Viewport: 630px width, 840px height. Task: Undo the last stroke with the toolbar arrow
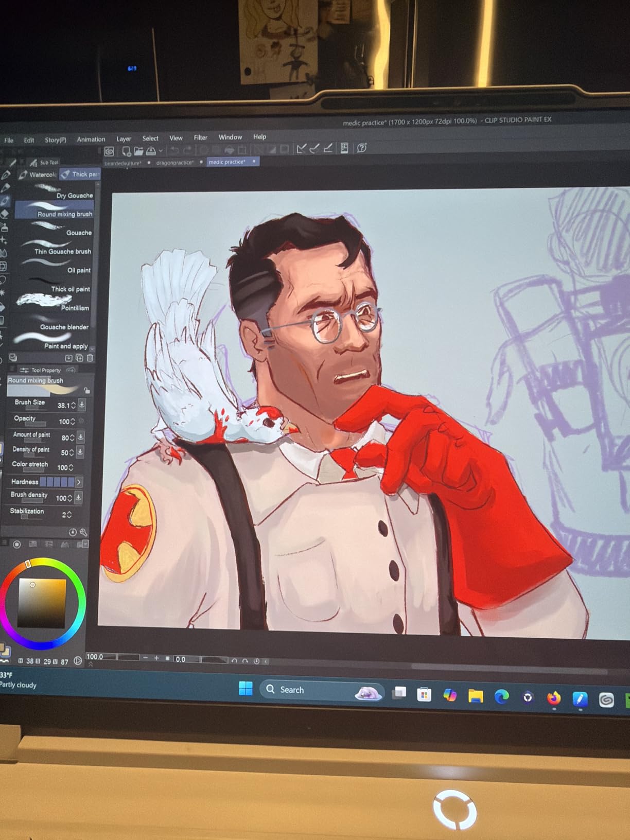174,150
